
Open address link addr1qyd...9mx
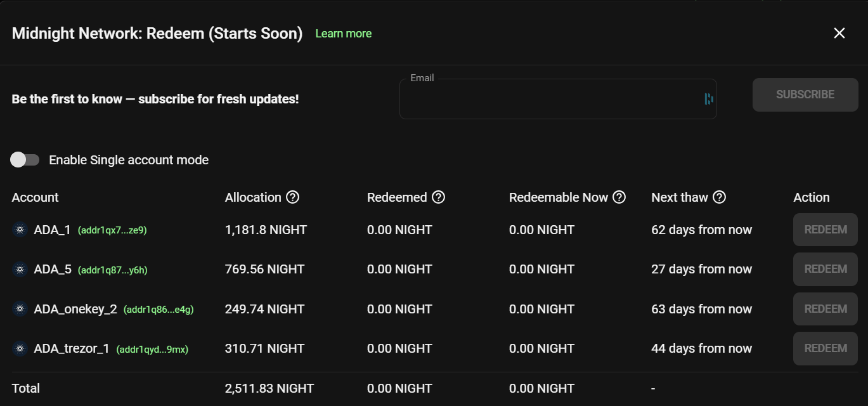coord(152,349)
